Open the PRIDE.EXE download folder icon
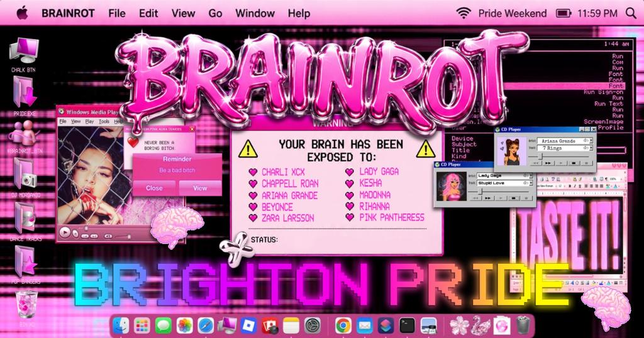Viewport: 644px width, 338px height. click(x=25, y=93)
